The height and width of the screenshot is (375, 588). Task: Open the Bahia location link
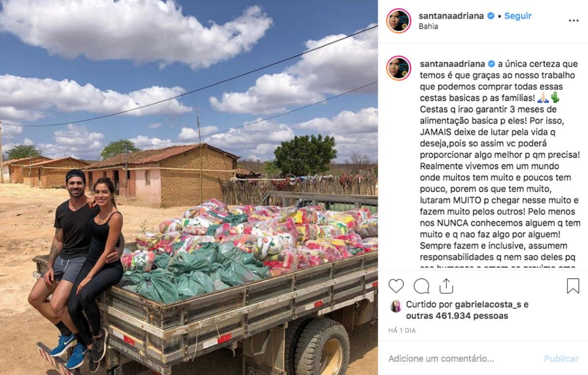(428, 26)
